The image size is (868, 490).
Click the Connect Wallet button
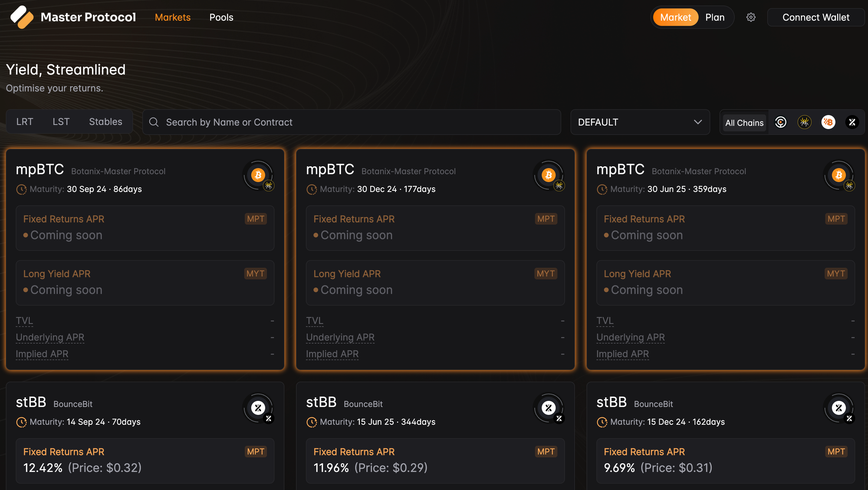tap(816, 17)
